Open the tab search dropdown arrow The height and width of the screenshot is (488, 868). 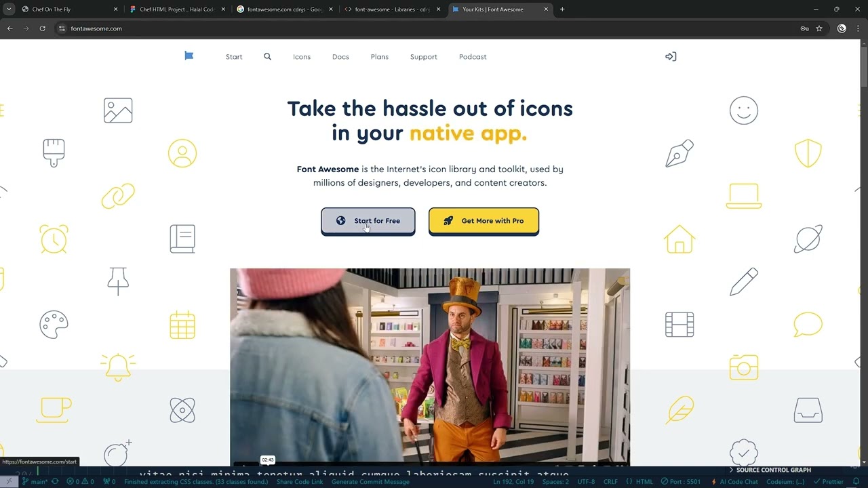[9, 9]
